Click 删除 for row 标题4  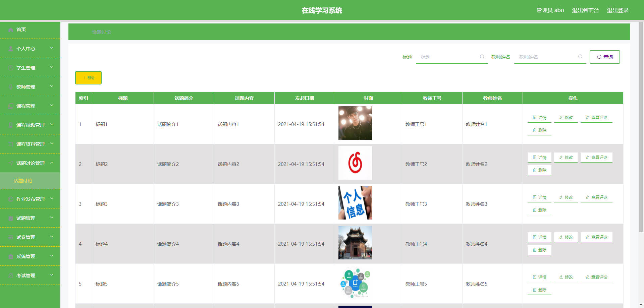tap(539, 250)
